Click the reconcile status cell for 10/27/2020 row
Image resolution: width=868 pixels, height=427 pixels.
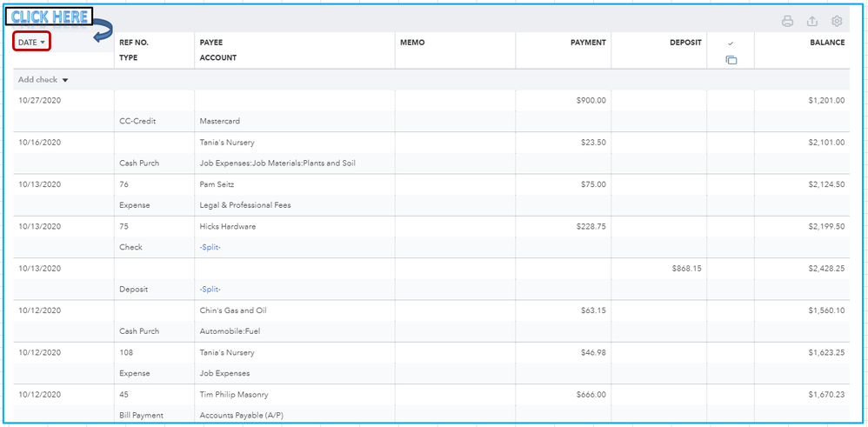coord(731,101)
